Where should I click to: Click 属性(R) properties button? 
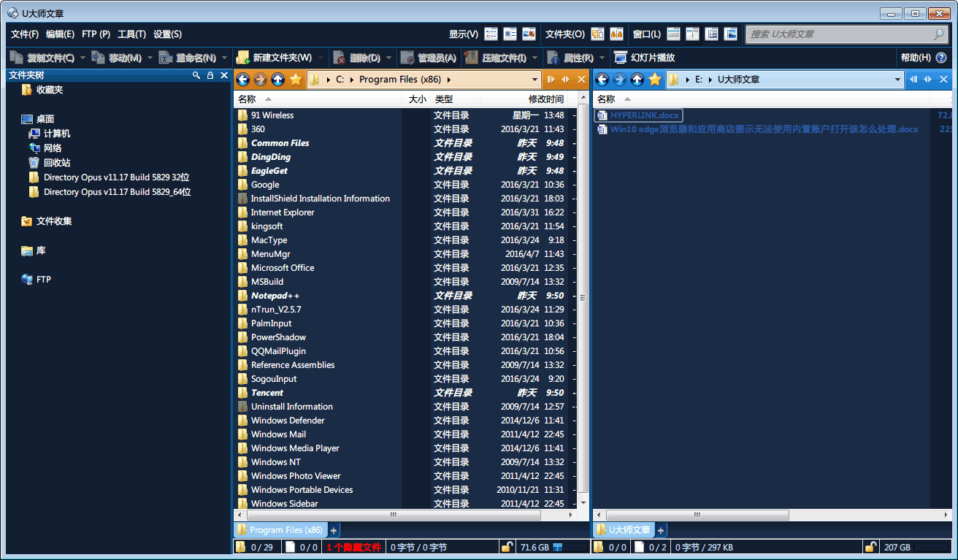tap(570, 58)
